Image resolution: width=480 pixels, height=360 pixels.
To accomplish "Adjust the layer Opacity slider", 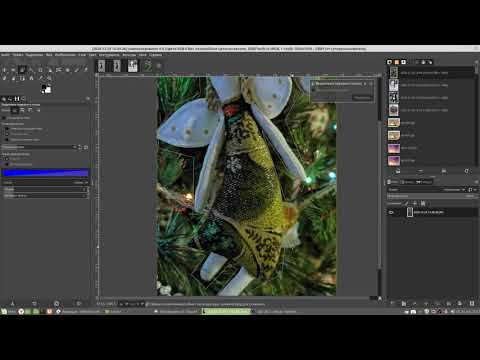I will pyautogui.click(x=431, y=196).
